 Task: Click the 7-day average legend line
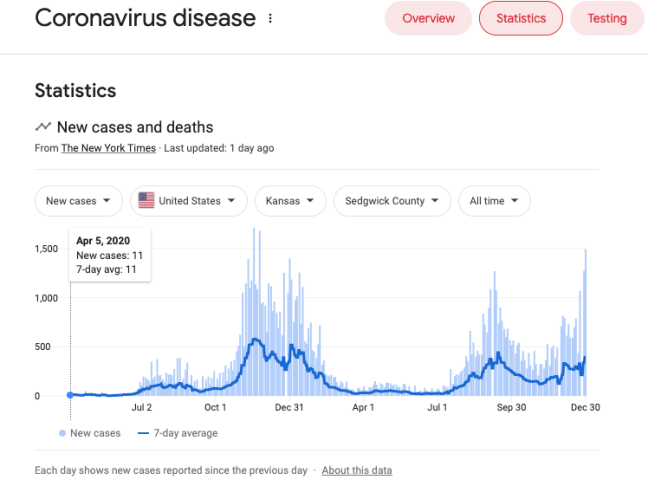click(145, 433)
